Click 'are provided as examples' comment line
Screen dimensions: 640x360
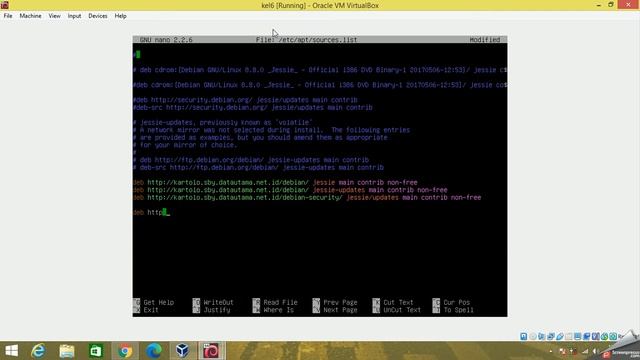coord(260,138)
